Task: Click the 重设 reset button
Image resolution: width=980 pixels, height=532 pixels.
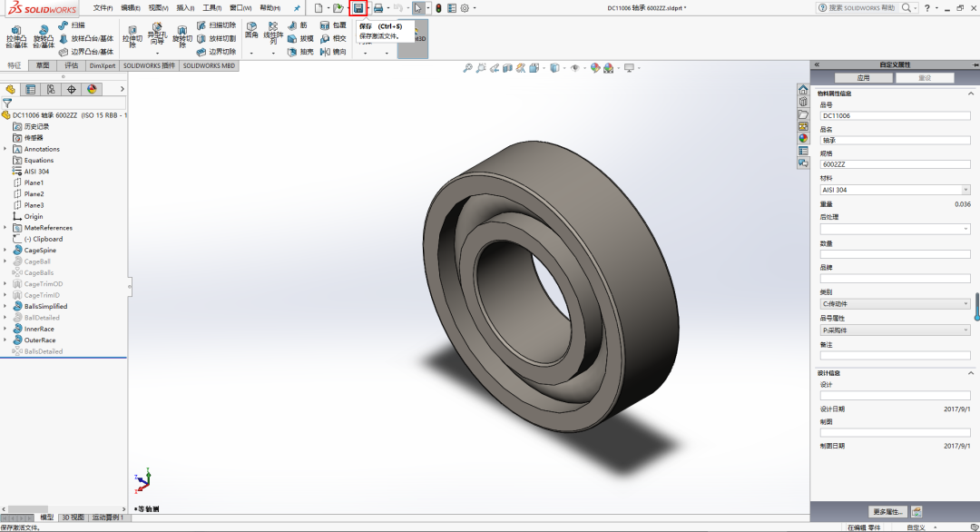Action: [925, 78]
